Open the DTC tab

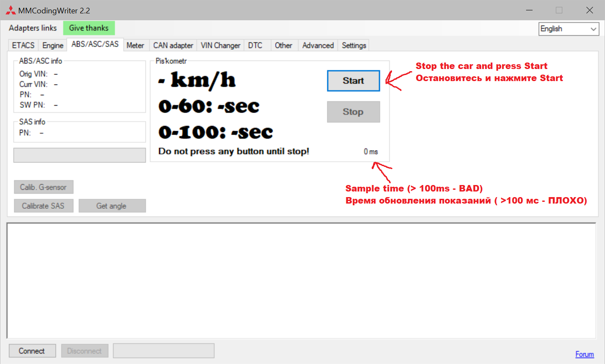click(x=255, y=46)
